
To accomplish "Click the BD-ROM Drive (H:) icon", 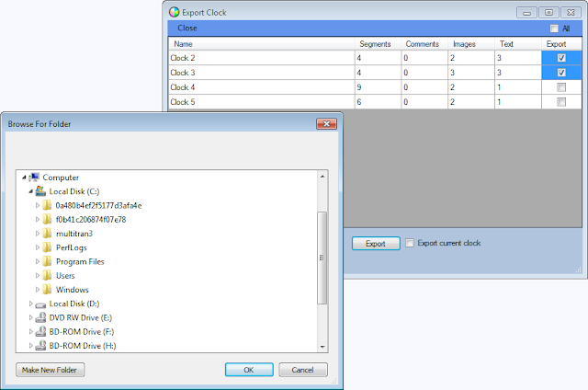I will pyautogui.click(x=40, y=346).
